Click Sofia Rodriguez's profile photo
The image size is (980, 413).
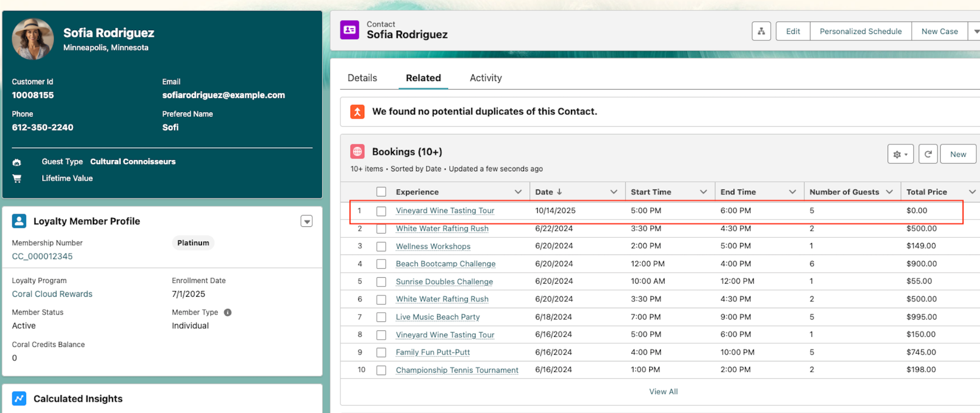click(x=33, y=39)
